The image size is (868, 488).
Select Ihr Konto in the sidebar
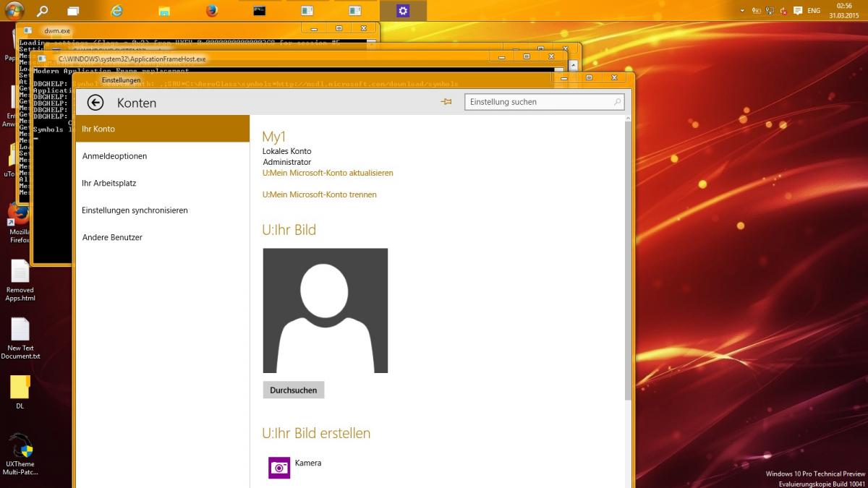(162, 129)
